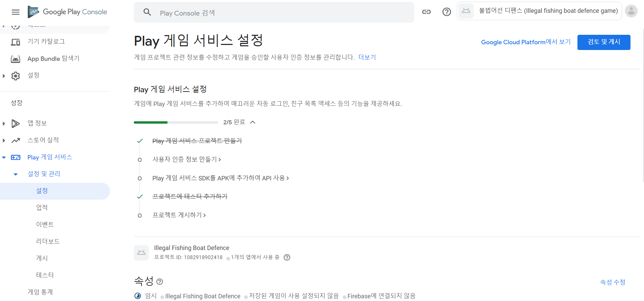Open Google Cloud Platform에서 보기 link
This screenshot has width=644, height=301.
click(526, 42)
